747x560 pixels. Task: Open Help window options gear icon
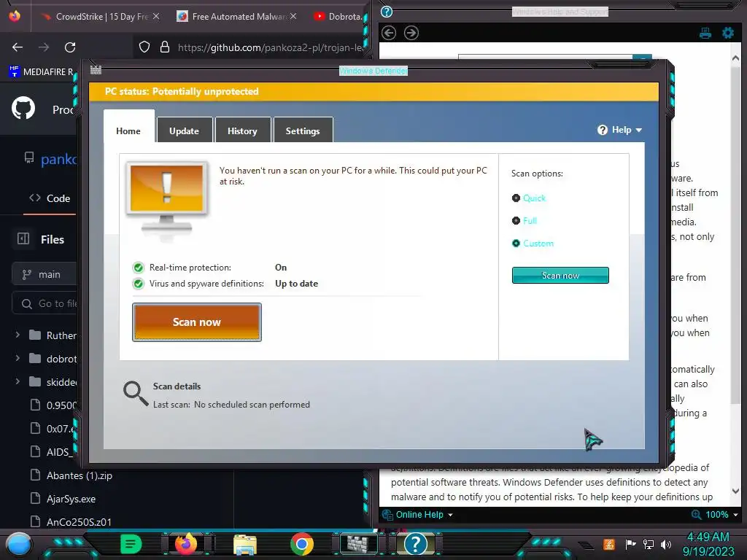click(728, 33)
